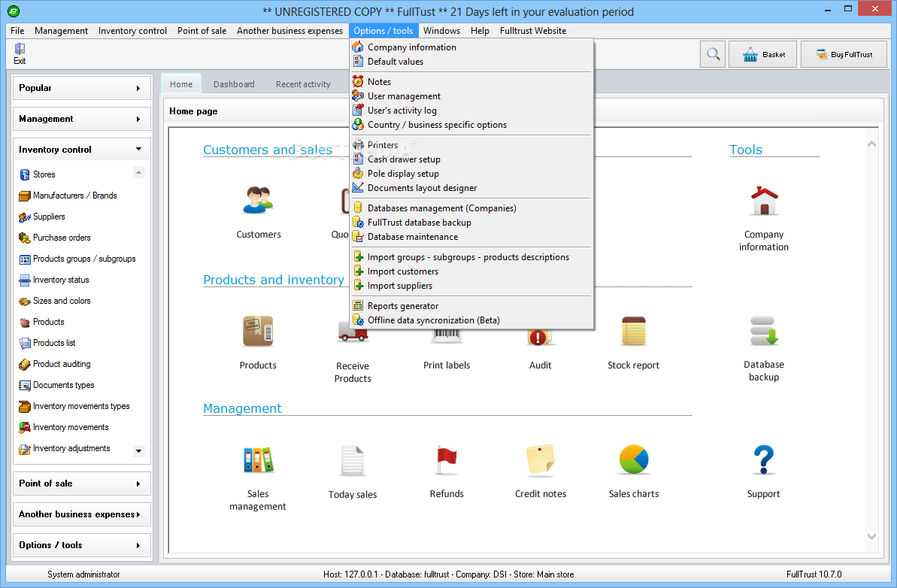The image size is (897, 588).
Task: Switch to the Recent activity tab
Action: click(303, 84)
